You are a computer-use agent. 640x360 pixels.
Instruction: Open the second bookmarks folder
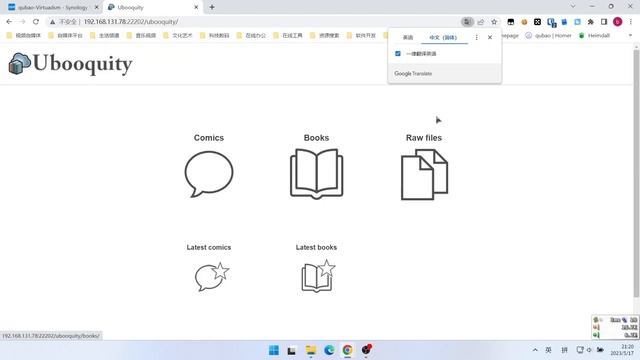[x=65, y=36]
